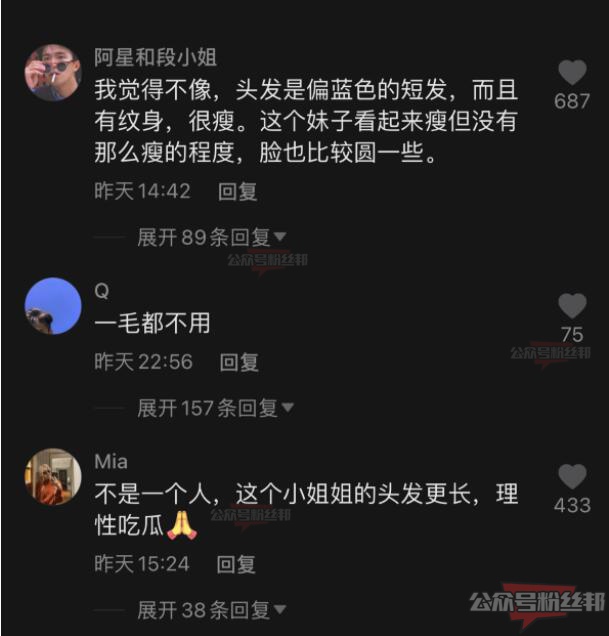Like Mia's comment with heart icon
This screenshot has height=636, width=609.
(x=572, y=477)
